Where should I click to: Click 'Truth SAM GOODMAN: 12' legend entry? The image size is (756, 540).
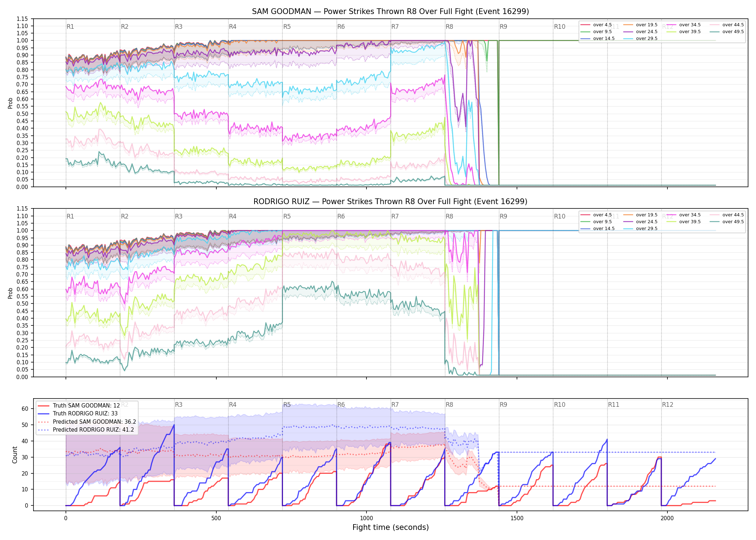click(79, 406)
